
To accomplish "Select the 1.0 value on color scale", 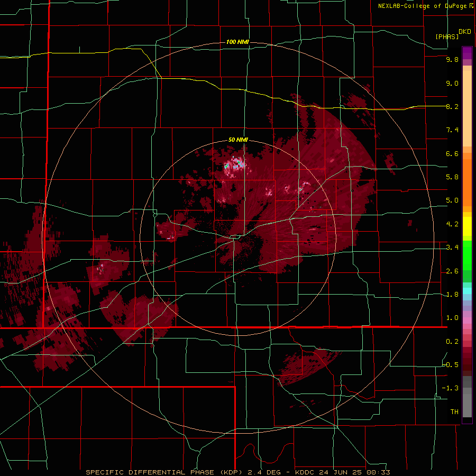I will 452,317.
